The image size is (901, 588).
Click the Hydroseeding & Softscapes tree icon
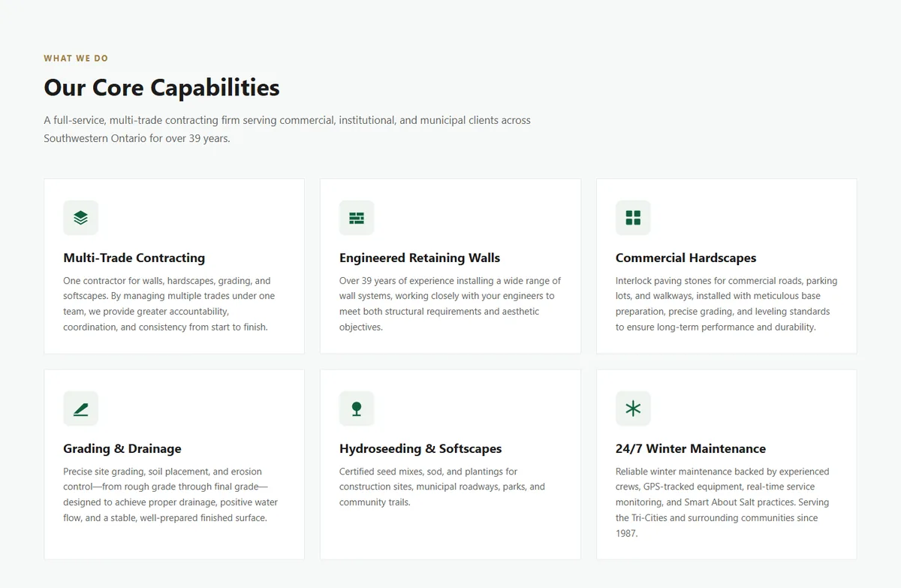(357, 409)
